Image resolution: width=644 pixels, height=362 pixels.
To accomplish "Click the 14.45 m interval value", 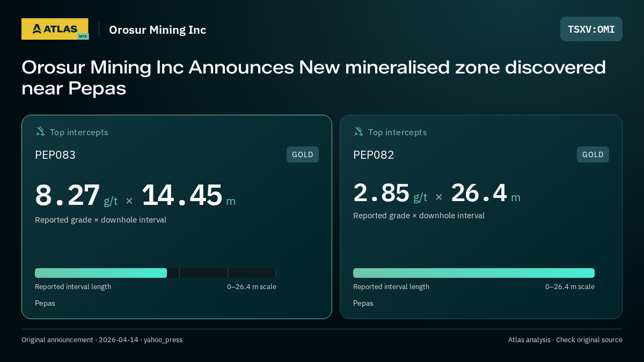I will [188, 195].
